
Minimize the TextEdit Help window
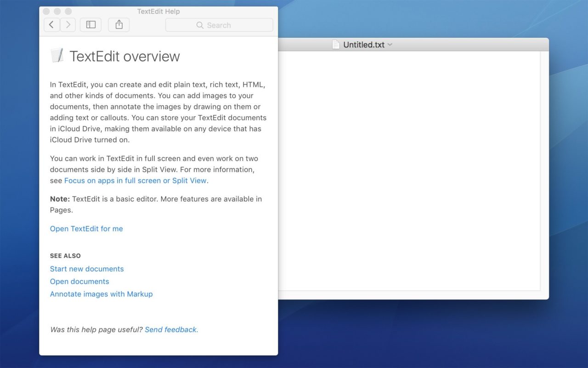click(x=57, y=11)
